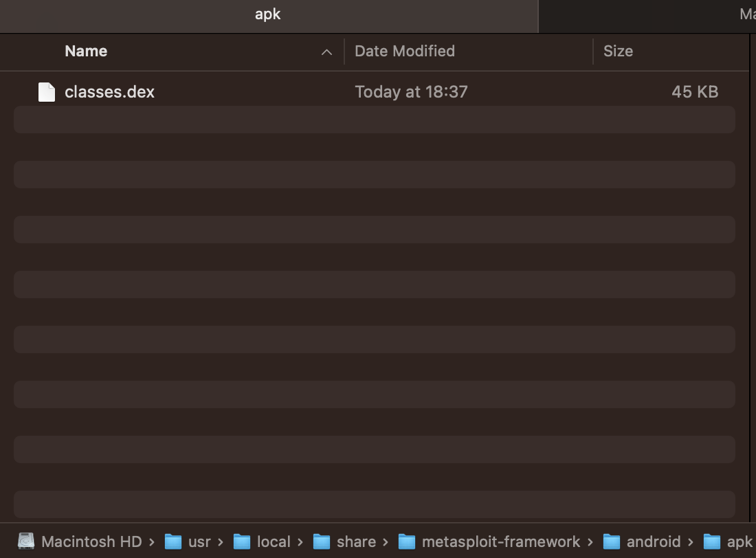Image resolution: width=756 pixels, height=558 pixels.
Task: Open the share folder icon in path bar
Action: tap(322, 542)
